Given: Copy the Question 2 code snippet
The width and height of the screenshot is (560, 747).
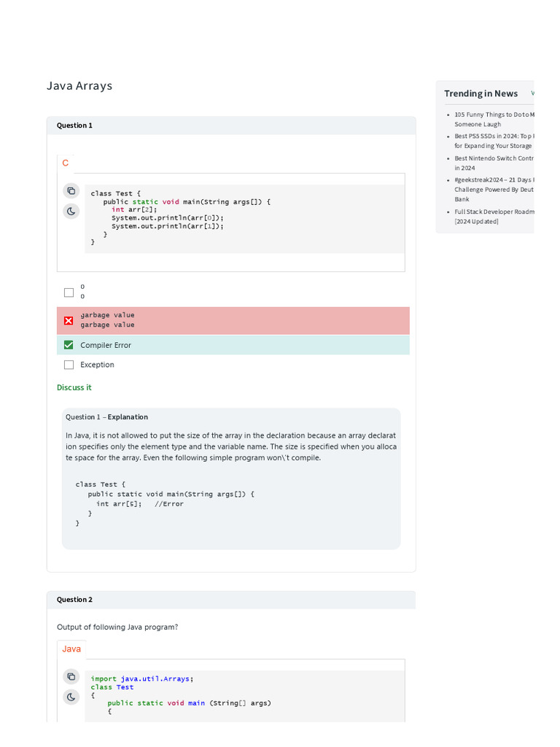Looking at the screenshot, I should coord(71,676).
